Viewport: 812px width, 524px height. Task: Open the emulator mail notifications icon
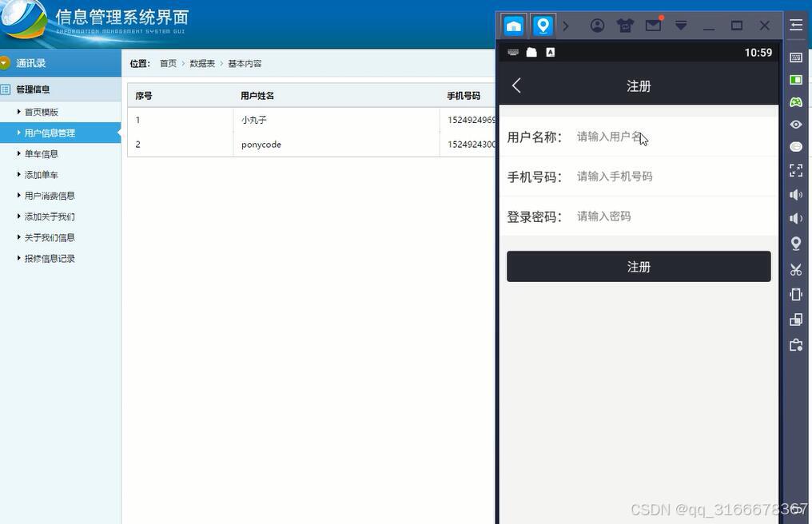click(x=654, y=25)
